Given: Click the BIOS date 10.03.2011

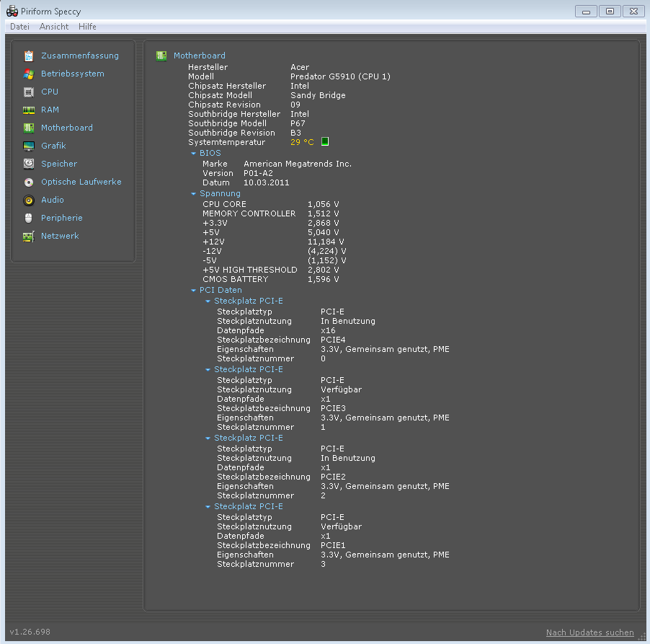Looking at the screenshot, I should tap(267, 183).
